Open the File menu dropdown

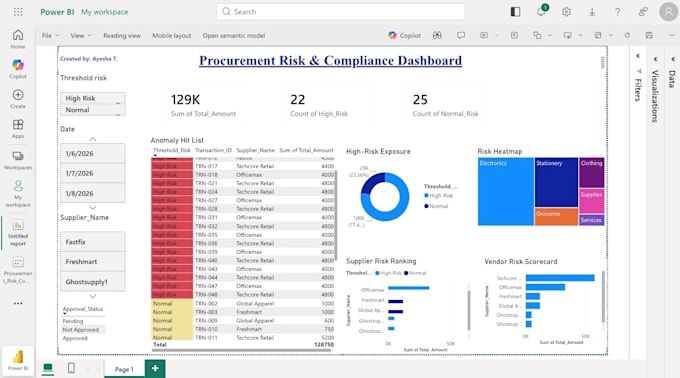tap(50, 36)
